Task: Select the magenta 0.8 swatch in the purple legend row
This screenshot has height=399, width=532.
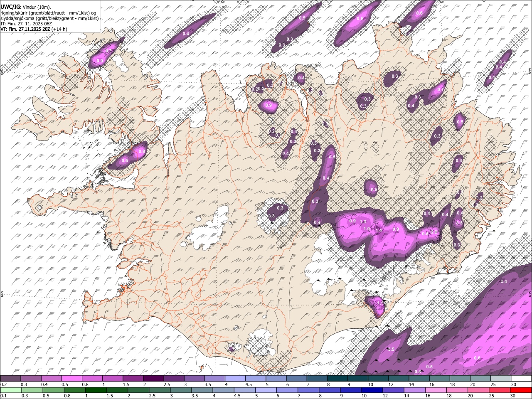Action: pos(92,379)
